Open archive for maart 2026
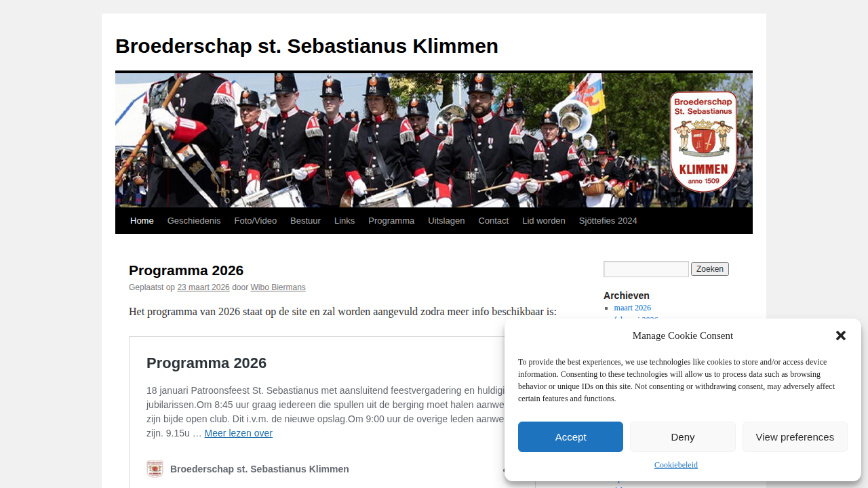 coord(632,307)
